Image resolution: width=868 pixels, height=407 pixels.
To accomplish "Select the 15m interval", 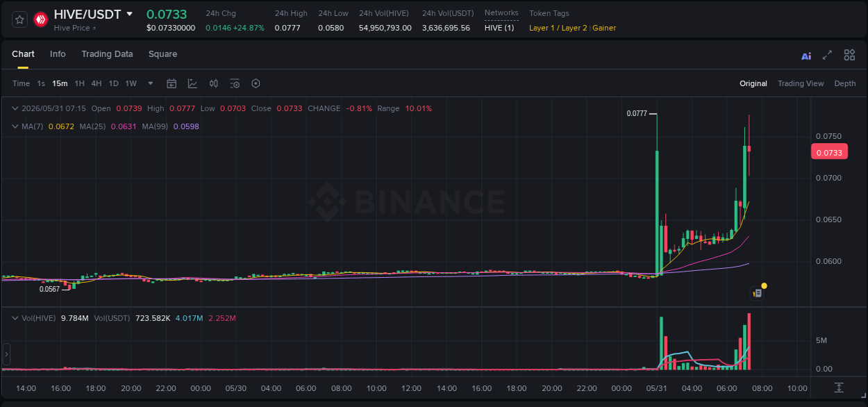I will click(60, 83).
